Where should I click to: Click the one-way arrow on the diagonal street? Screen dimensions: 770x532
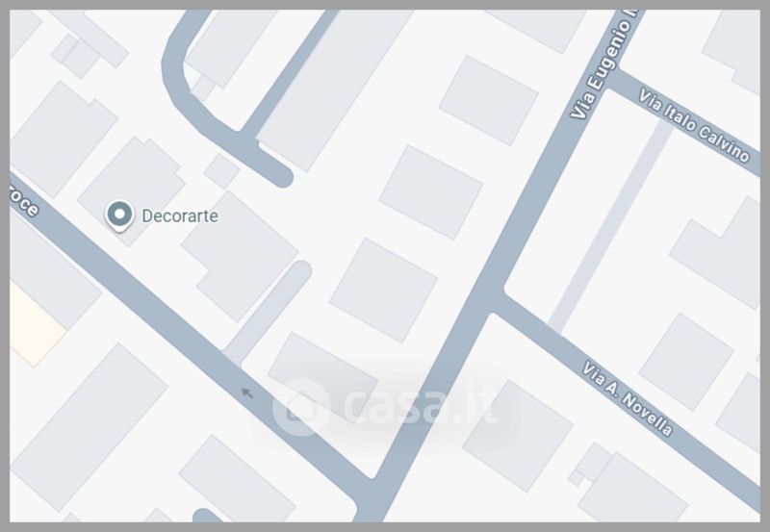tap(246, 393)
